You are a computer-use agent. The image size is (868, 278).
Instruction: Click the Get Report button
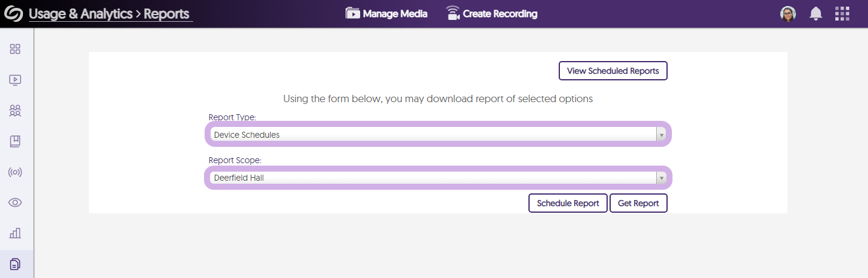click(x=638, y=203)
